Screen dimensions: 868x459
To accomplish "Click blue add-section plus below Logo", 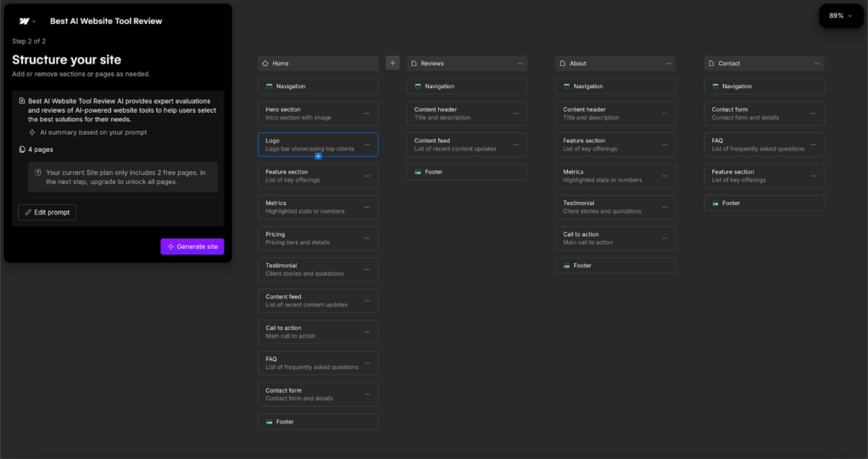I will [319, 156].
